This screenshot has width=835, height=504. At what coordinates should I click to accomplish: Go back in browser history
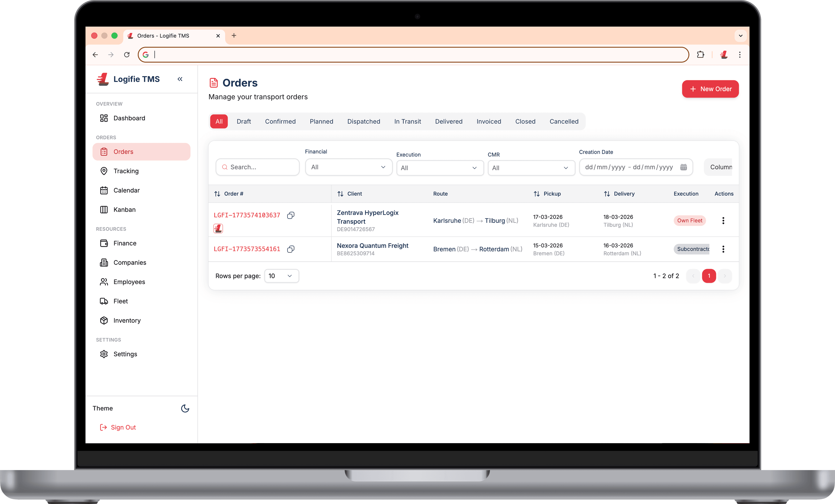[95, 55]
